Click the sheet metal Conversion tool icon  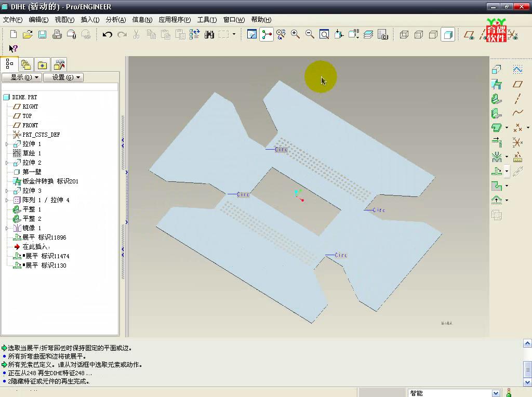(x=496, y=84)
